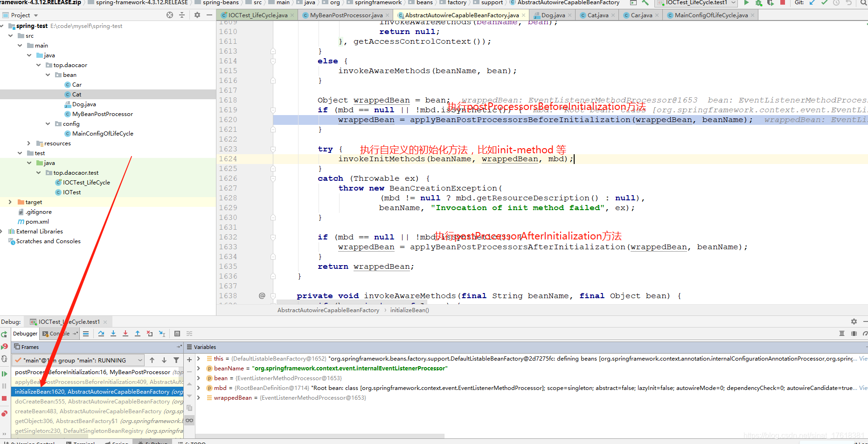Image resolution: width=868 pixels, height=444 pixels.
Task: Step out of the current method
Action: (138, 334)
